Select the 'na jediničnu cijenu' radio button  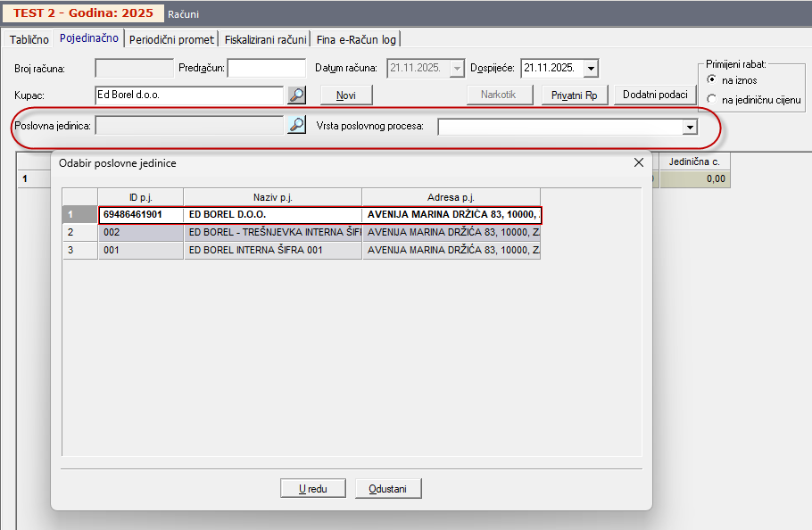(x=711, y=99)
